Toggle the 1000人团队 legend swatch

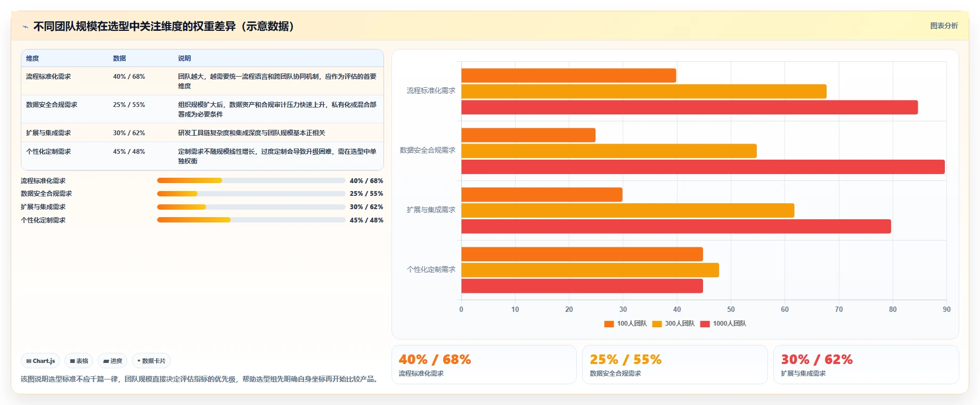click(705, 324)
